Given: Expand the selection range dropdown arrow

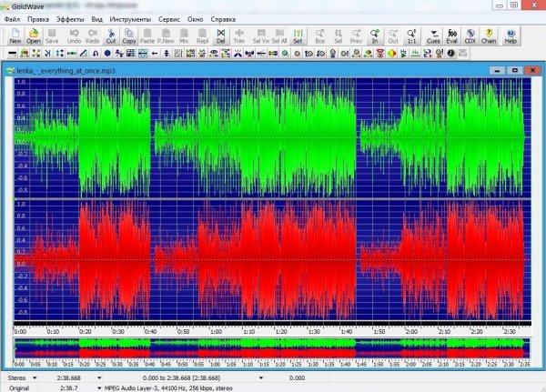Looking at the screenshot, I should tap(261, 377).
